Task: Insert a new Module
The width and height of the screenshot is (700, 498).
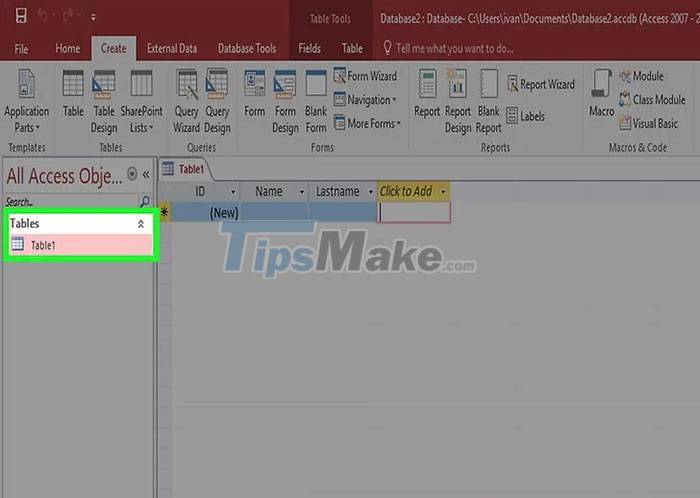Action: (x=641, y=76)
